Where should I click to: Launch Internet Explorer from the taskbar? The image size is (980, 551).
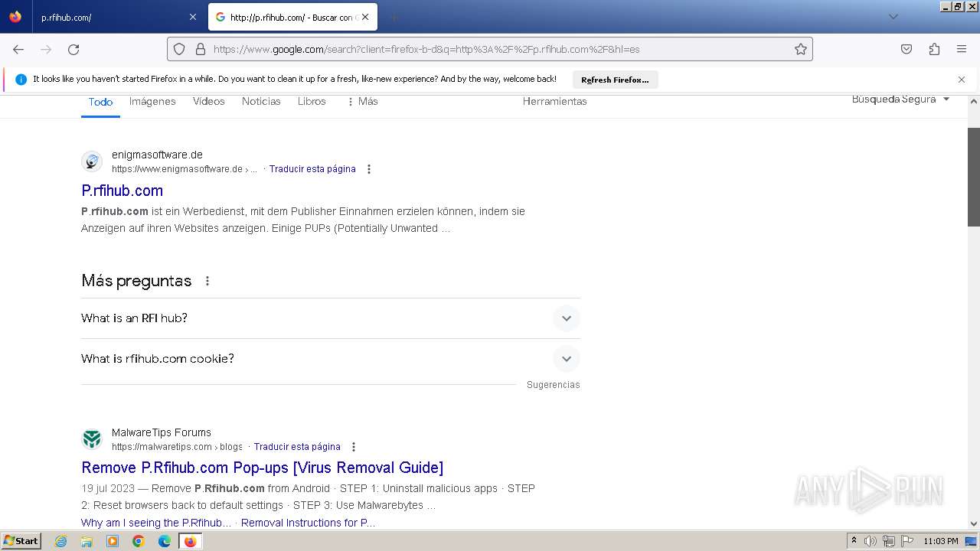tap(61, 541)
